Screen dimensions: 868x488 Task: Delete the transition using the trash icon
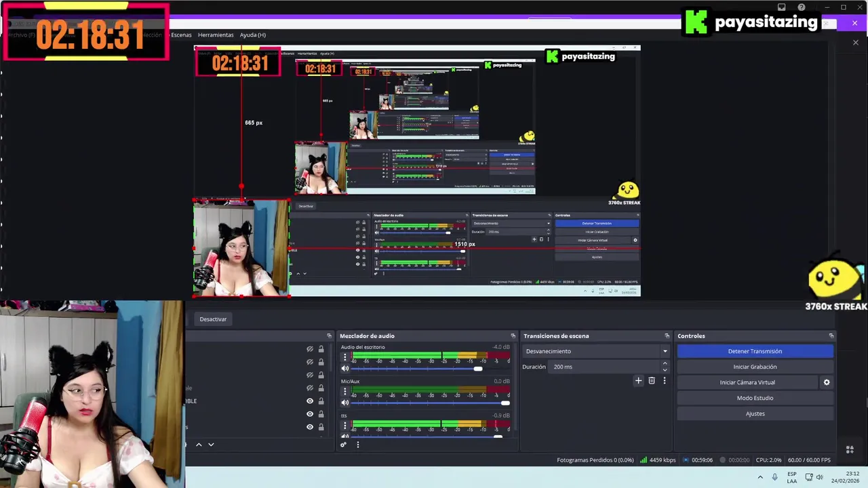click(652, 381)
